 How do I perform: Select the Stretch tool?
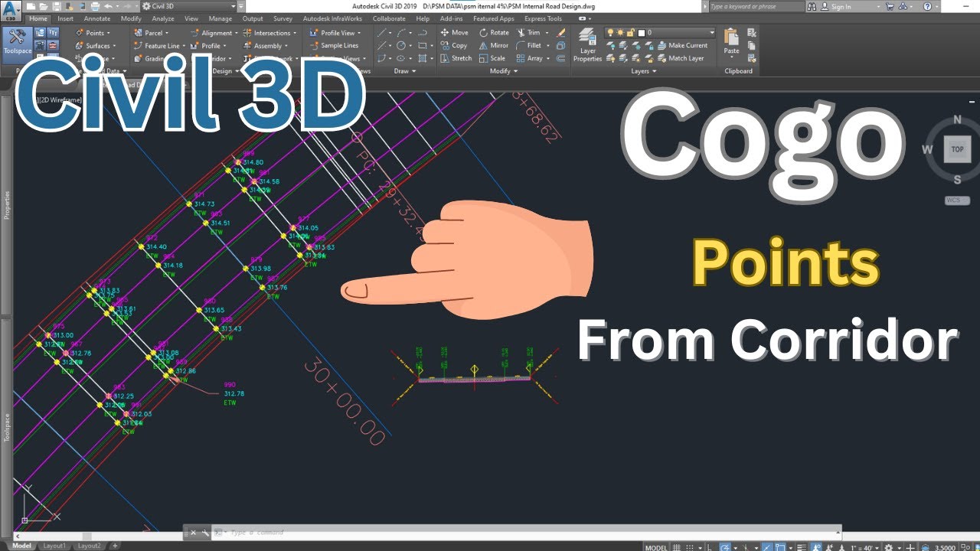pyautogui.click(x=456, y=58)
